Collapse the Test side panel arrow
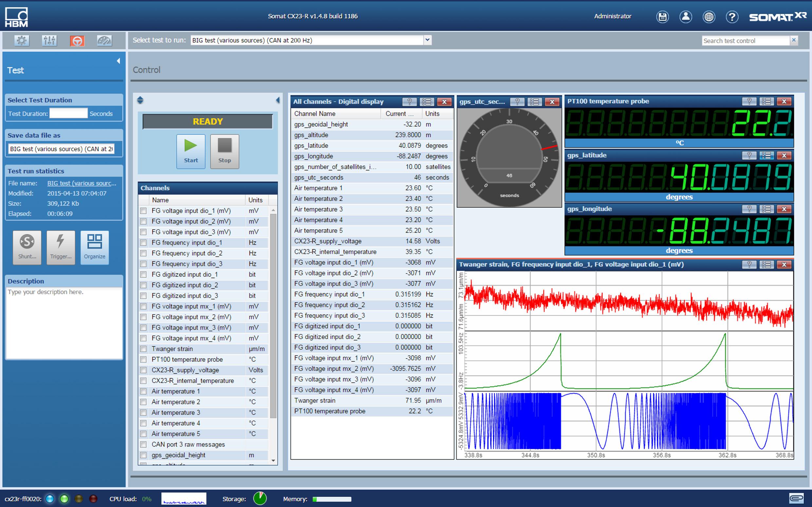812x507 pixels. (x=118, y=61)
